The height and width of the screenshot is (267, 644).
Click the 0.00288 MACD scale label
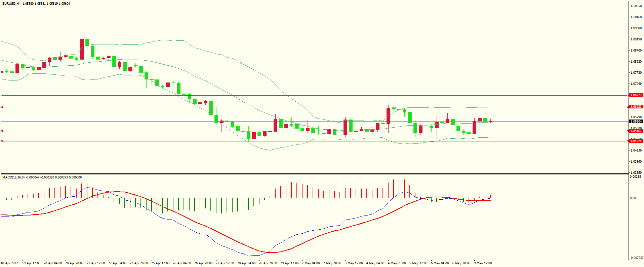pos(635,177)
